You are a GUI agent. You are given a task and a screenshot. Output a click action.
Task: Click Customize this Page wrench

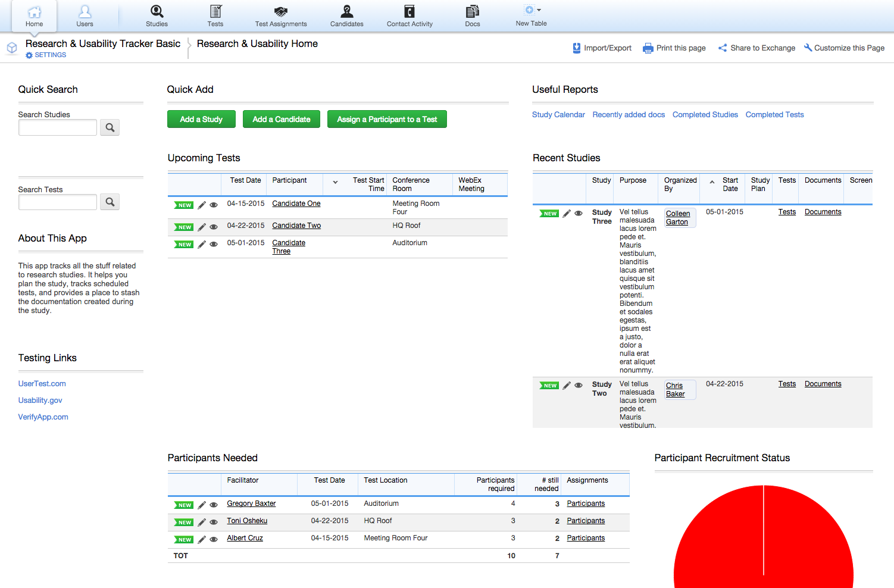[x=844, y=48]
